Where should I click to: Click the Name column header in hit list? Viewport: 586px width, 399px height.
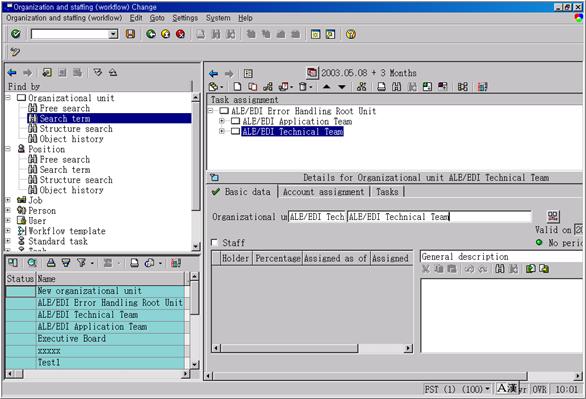tap(111, 279)
